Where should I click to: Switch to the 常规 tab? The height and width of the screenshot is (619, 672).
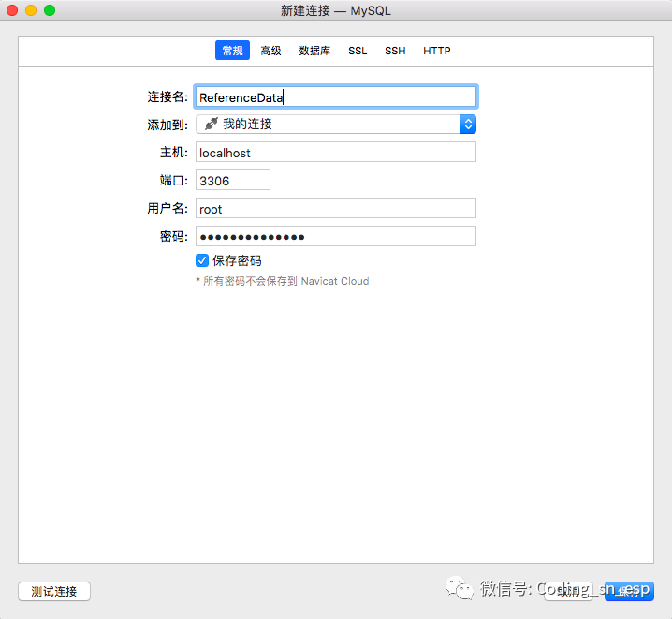tap(232, 51)
